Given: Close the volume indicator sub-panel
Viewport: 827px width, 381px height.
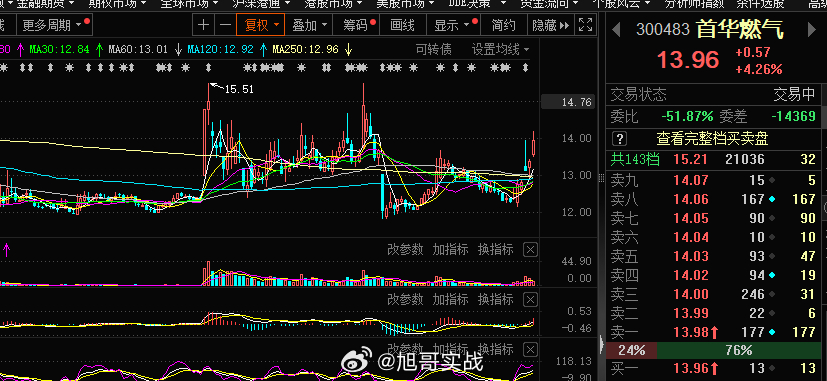Looking at the screenshot, I should [531, 250].
